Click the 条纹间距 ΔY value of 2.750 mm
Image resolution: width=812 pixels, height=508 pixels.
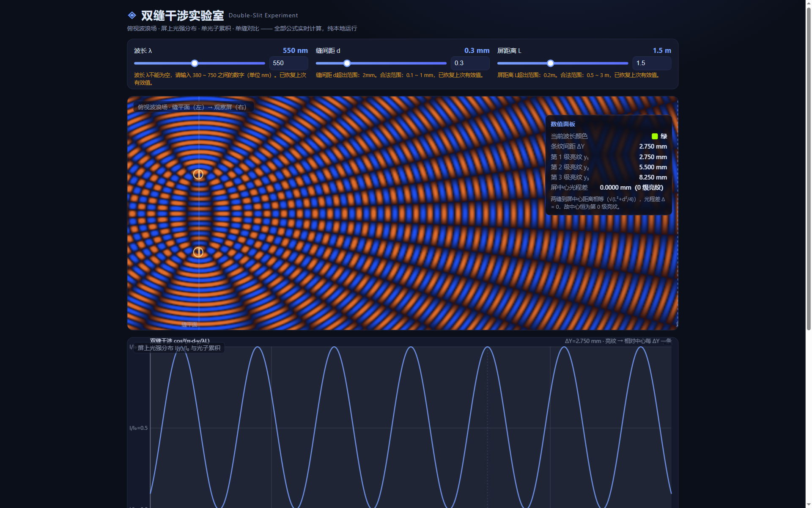pos(653,146)
